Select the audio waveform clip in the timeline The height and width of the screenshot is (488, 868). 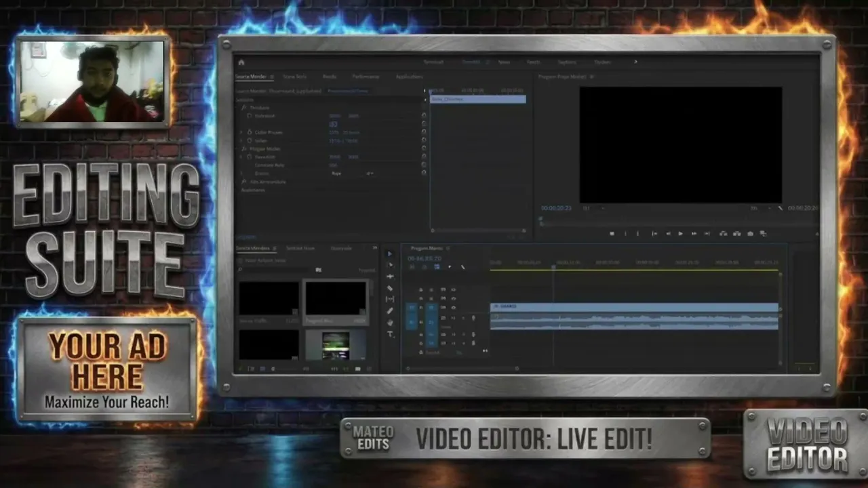tap(634, 321)
